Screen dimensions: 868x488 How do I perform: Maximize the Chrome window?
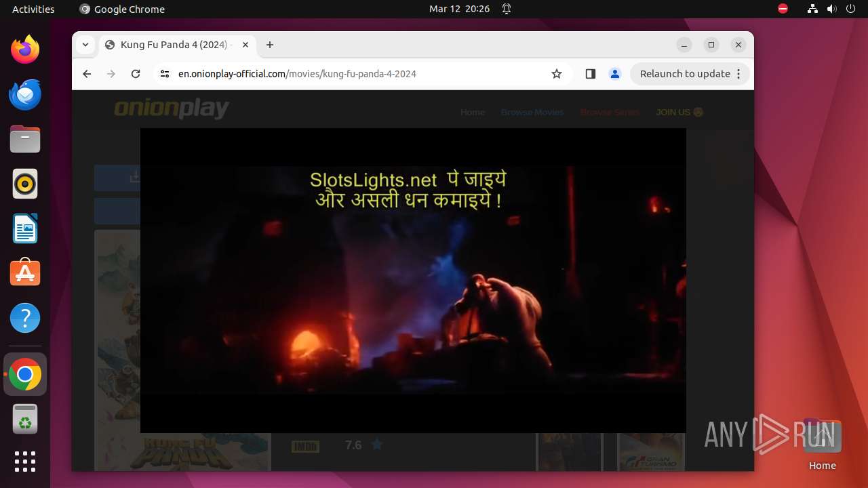tap(711, 45)
